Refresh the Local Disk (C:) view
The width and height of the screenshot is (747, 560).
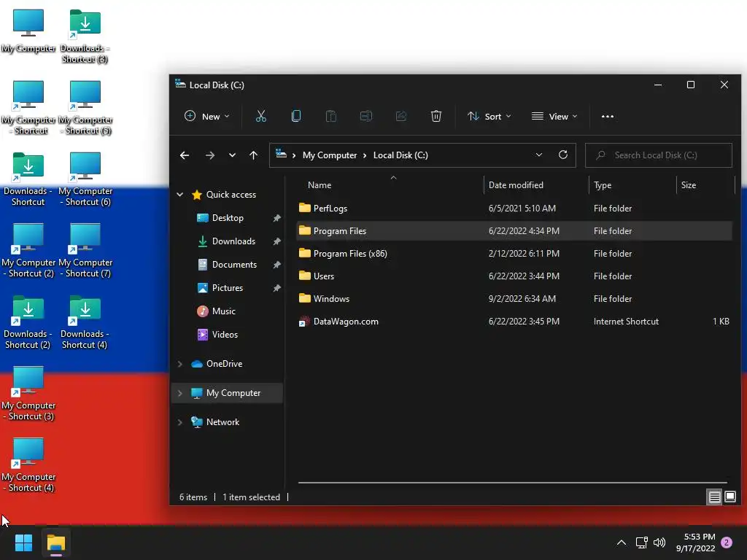pos(562,155)
